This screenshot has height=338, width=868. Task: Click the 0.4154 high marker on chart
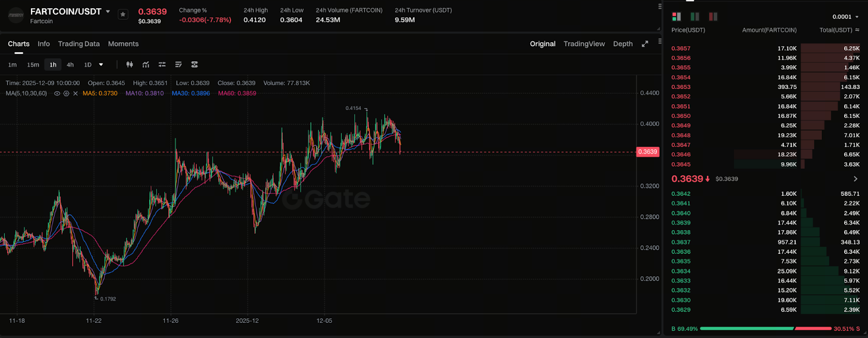[353, 108]
